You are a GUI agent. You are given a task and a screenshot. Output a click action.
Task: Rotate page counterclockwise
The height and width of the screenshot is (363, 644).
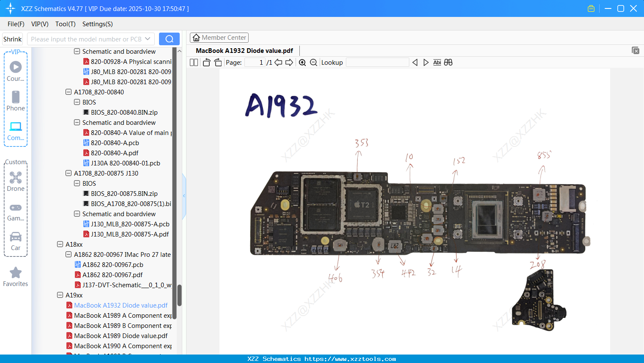[206, 63]
